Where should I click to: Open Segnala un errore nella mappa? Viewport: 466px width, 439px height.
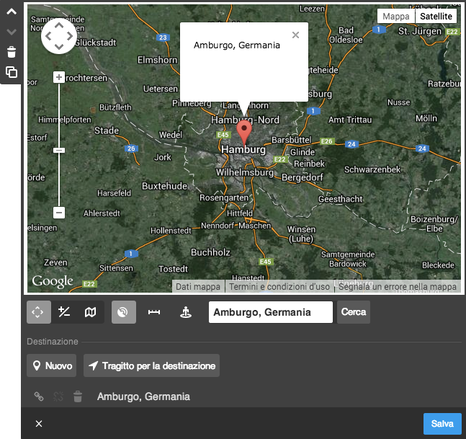pos(397,287)
